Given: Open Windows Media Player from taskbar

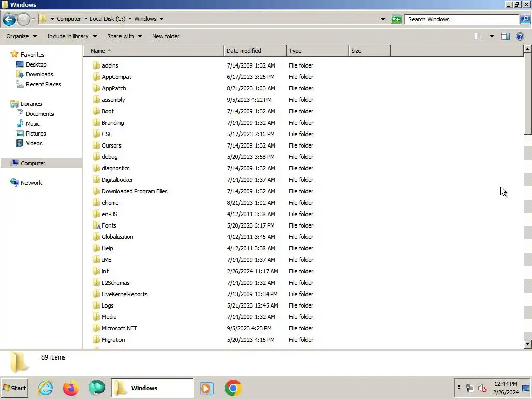Looking at the screenshot, I should [207, 388].
